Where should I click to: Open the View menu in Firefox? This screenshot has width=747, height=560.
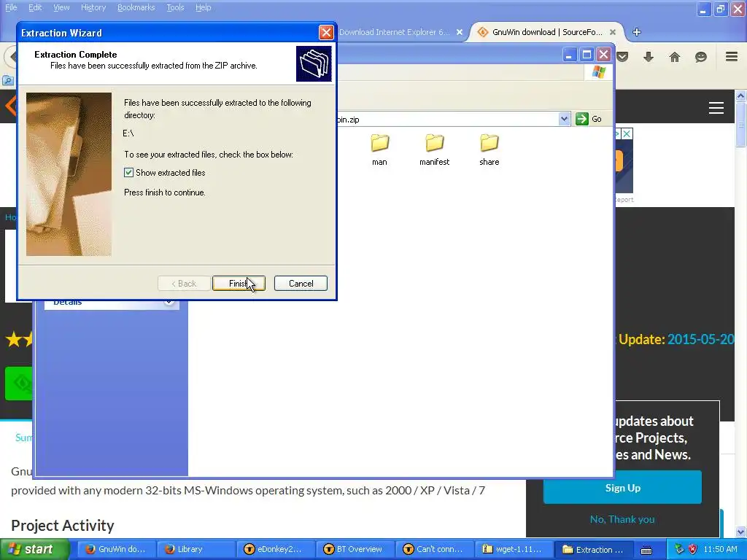pos(61,7)
